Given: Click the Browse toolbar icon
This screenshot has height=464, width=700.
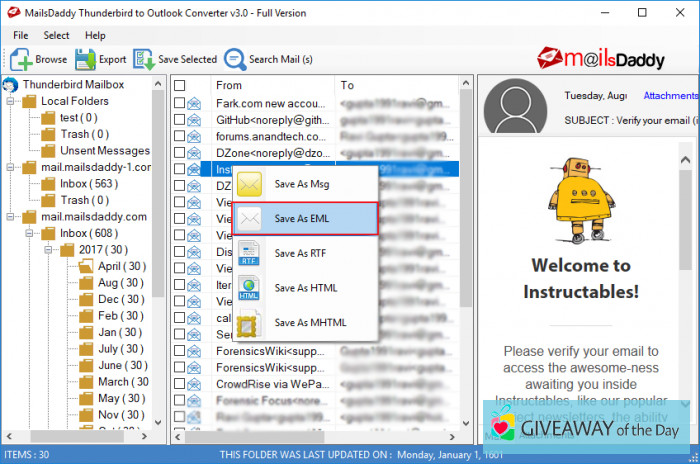Looking at the screenshot, I should coord(22,59).
